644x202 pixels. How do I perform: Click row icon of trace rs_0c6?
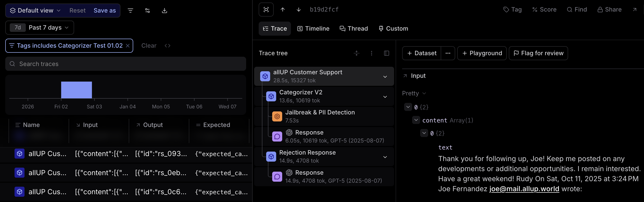(x=20, y=192)
